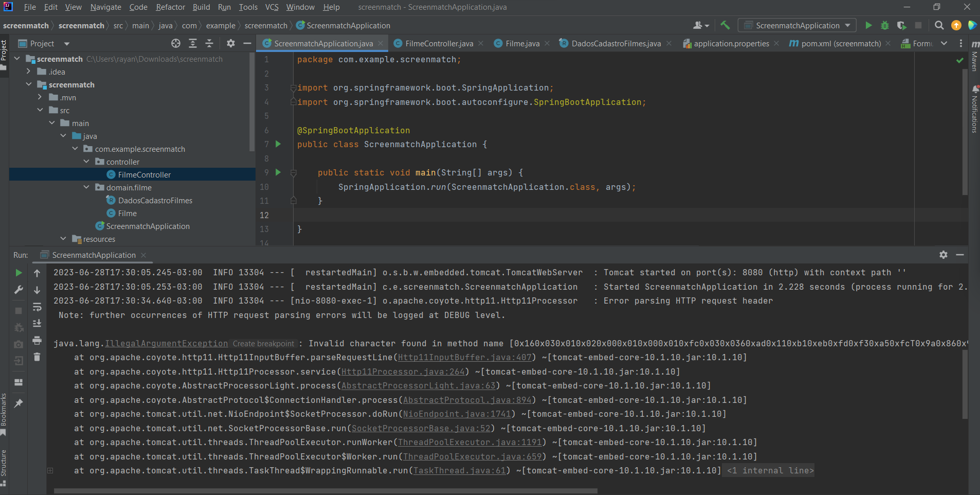
Task: Print console output icon
Action: (37, 340)
